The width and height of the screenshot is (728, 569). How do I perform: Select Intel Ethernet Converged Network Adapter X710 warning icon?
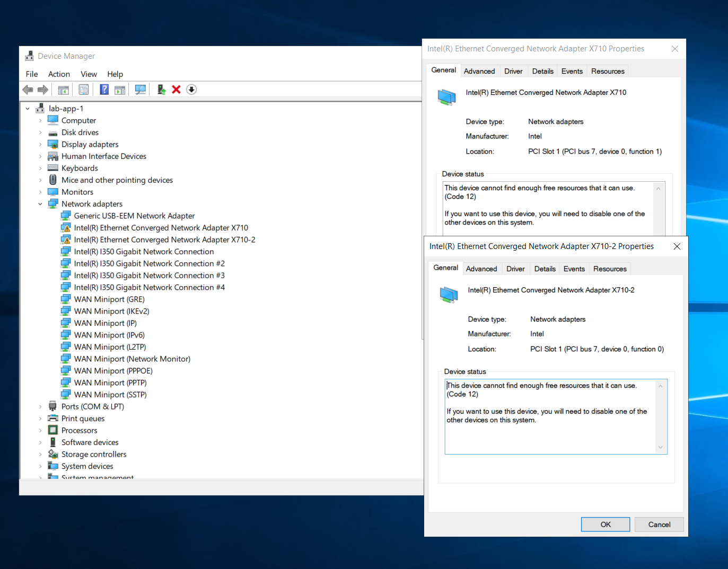66,228
